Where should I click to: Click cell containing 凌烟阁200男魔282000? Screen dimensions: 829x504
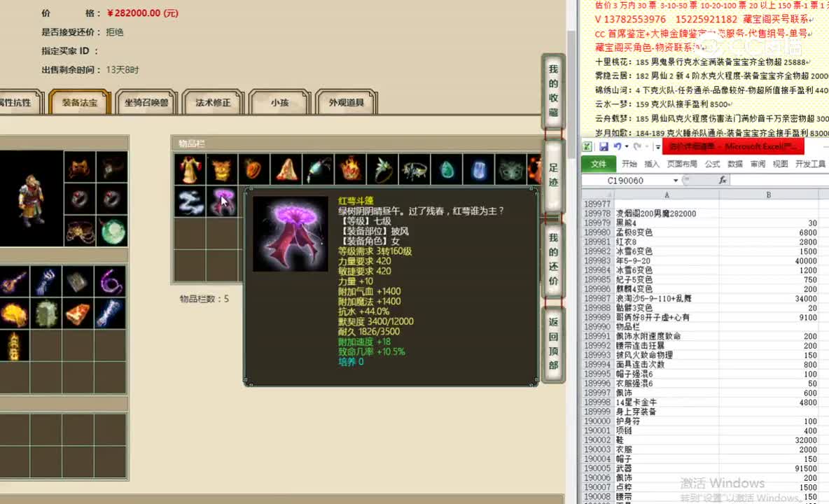coord(666,213)
